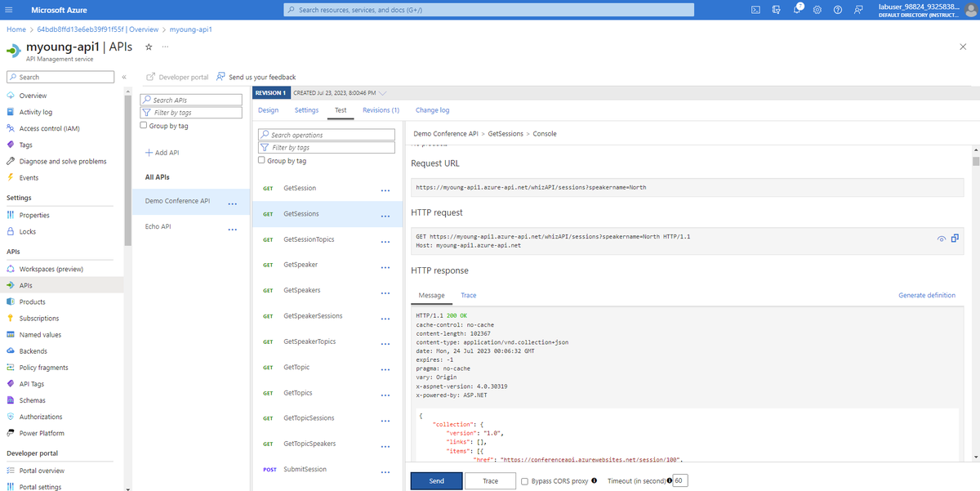The height and width of the screenshot is (491, 980).
Task: Go to Home breadcrumb
Action: tap(16, 29)
